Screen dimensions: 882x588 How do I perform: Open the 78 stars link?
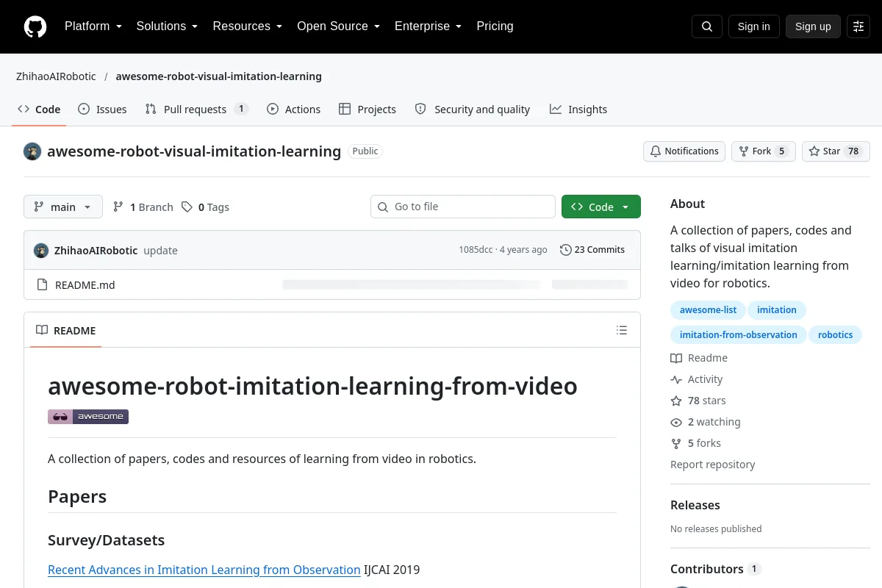click(698, 401)
